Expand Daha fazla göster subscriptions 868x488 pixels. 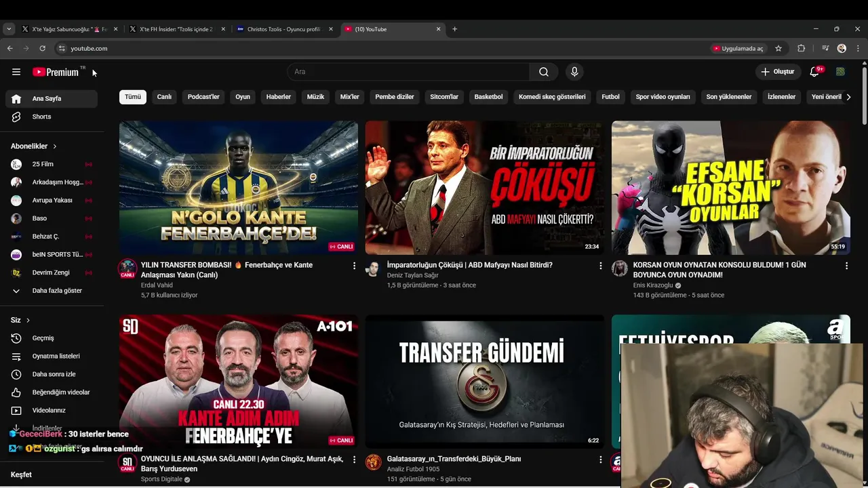(52, 291)
